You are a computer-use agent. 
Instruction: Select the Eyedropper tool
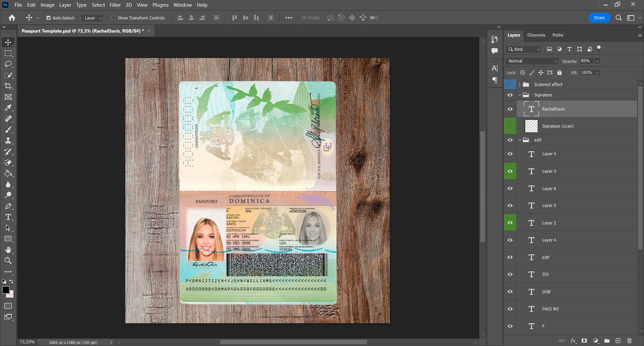point(8,108)
